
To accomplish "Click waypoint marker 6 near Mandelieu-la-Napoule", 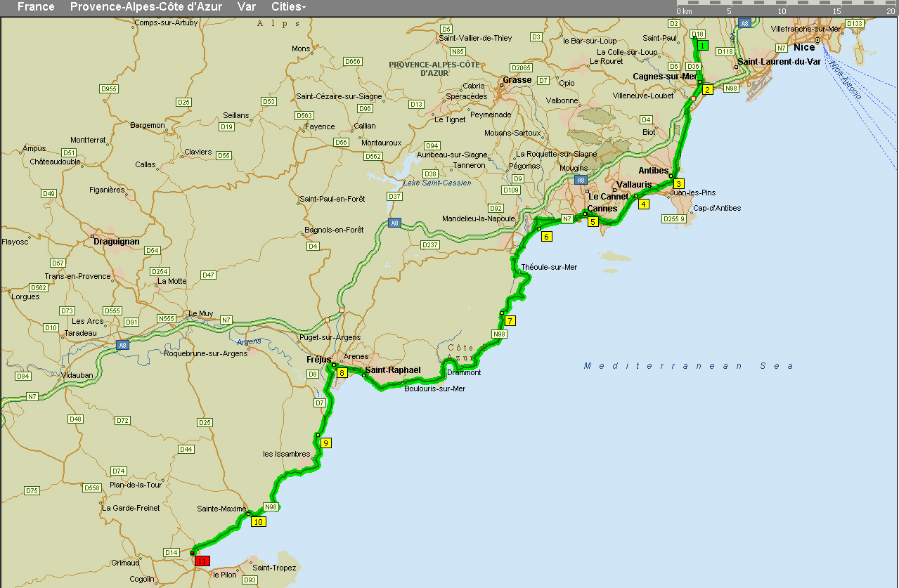I will [547, 237].
